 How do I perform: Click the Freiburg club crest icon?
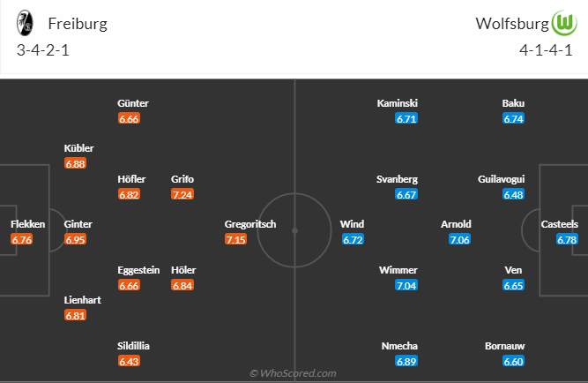tap(26, 23)
